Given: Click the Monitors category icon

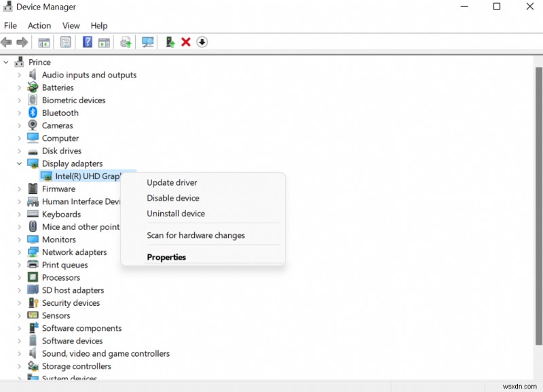Looking at the screenshot, I should (x=33, y=239).
